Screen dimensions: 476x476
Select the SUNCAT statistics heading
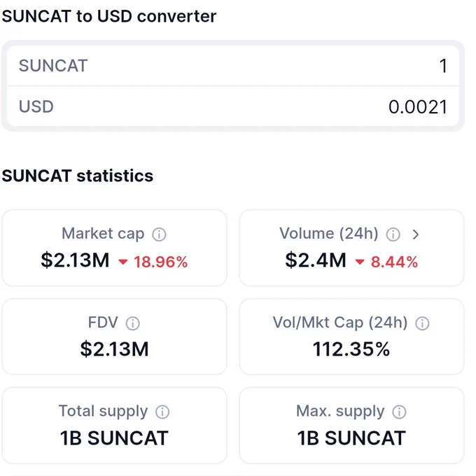[x=78, y=176]
